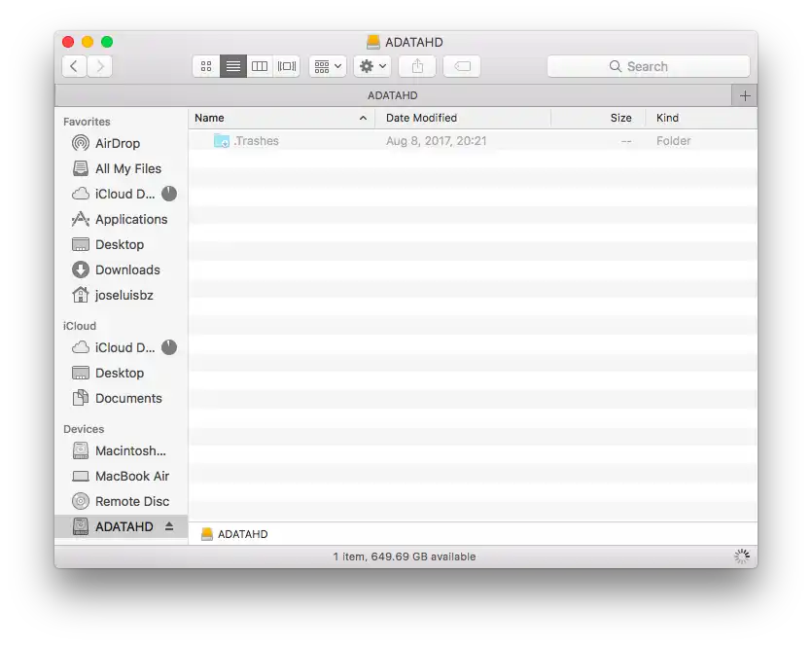Go forward with the right chevron button
Screen dimensions: 812x646
point(100,66)
